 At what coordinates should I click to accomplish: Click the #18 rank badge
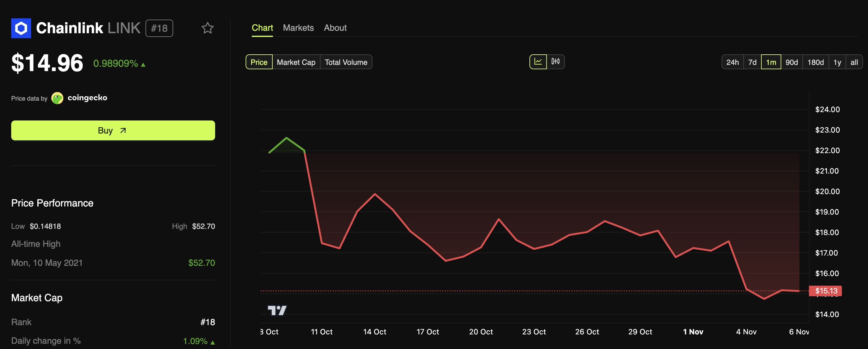coord(159,28)
